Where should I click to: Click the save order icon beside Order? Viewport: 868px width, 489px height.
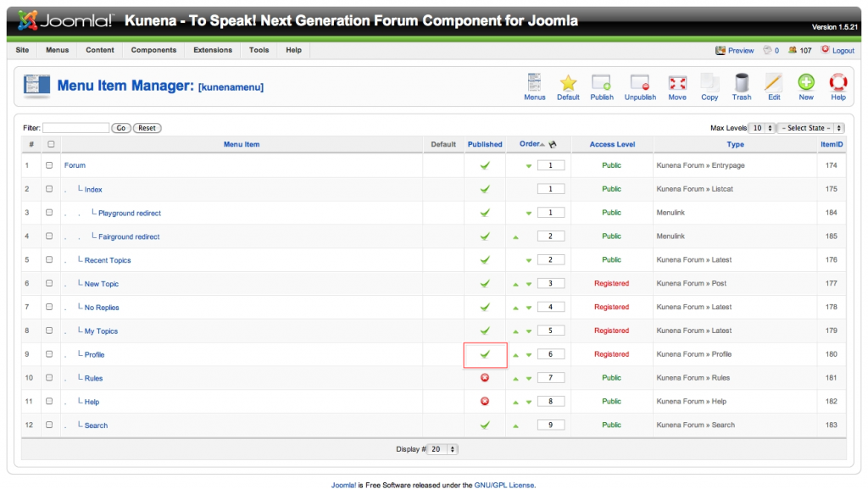(x=554, y=144)
